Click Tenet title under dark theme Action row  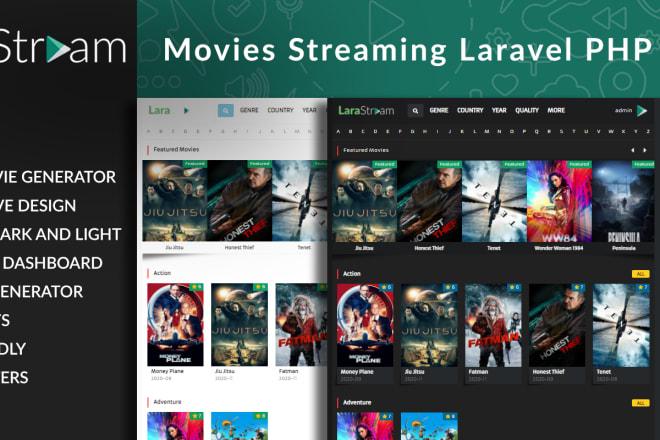point(604,372)
